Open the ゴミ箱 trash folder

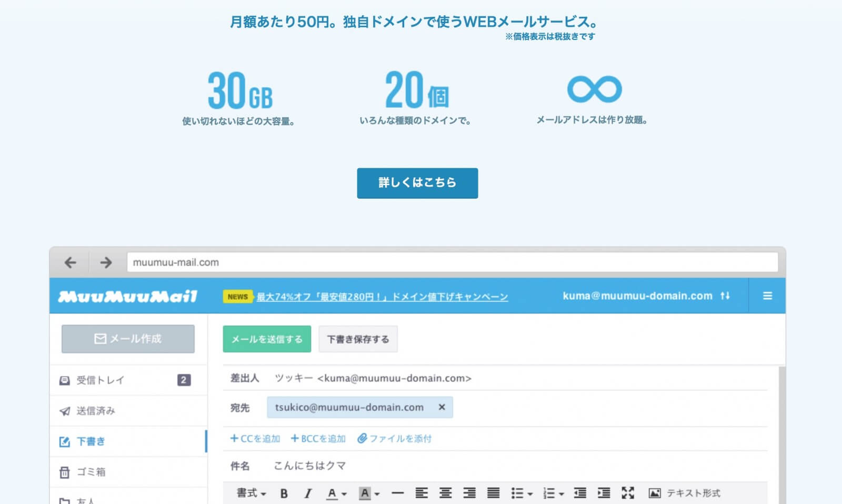click(x=128, y=472)
